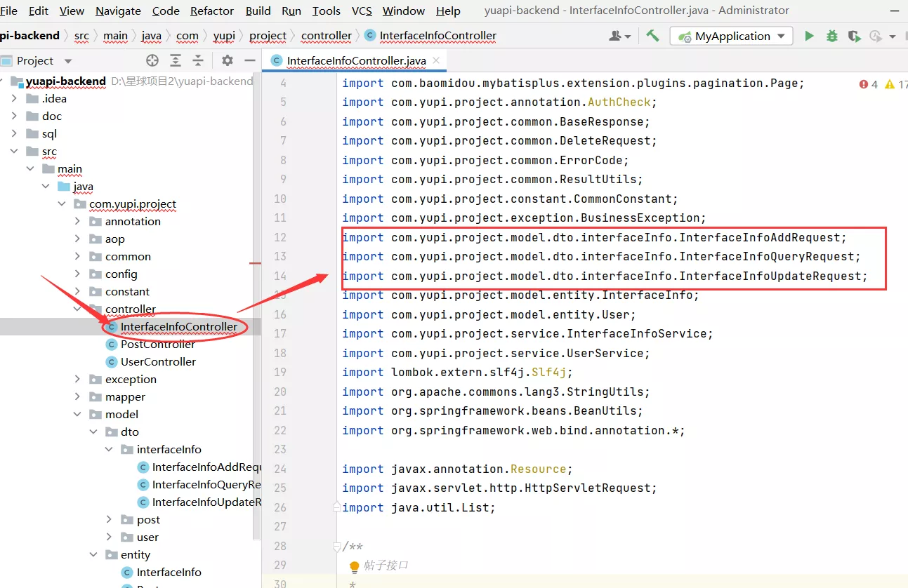Select InterfaceInfo under entity package
908x588 pixels.
161,572
